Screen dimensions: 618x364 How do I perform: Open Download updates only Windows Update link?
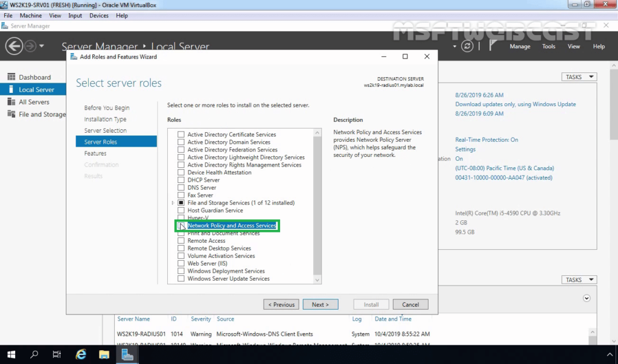point(515,104)
